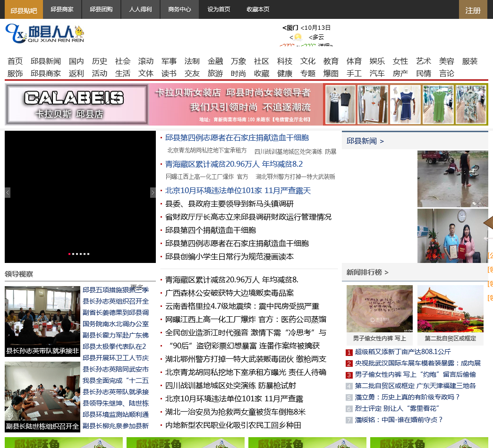
Task: Open 汽车 category in navigation
Action: 377,73
